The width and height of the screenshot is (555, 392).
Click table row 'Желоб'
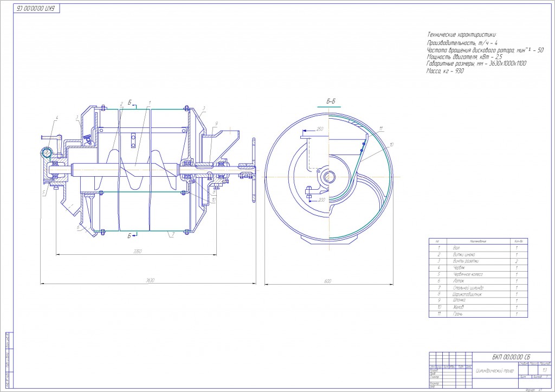click(478, 307)
